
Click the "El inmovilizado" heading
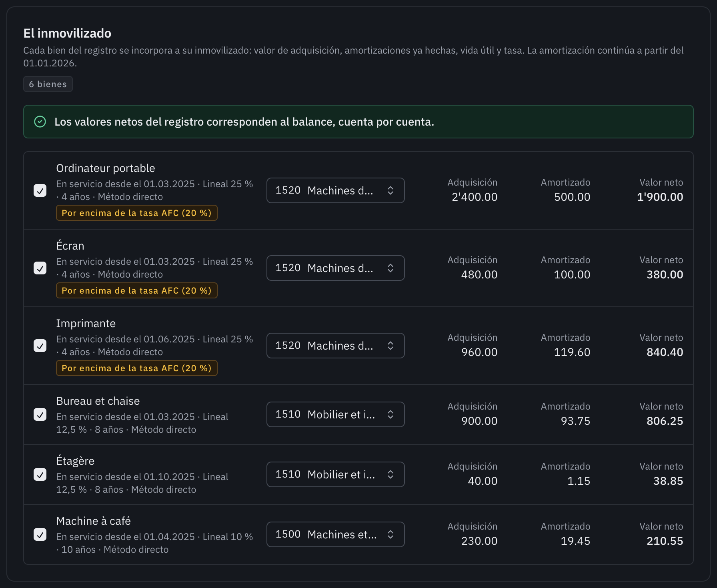click(67, 33)
